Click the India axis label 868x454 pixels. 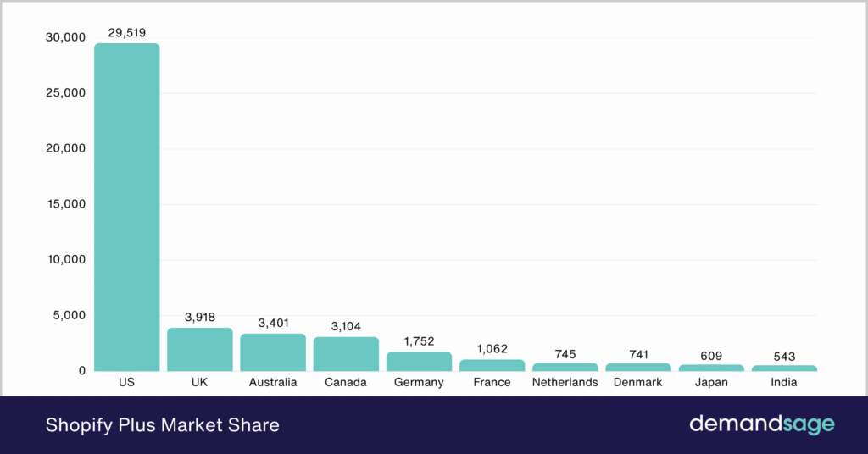[x=784, y=382]
